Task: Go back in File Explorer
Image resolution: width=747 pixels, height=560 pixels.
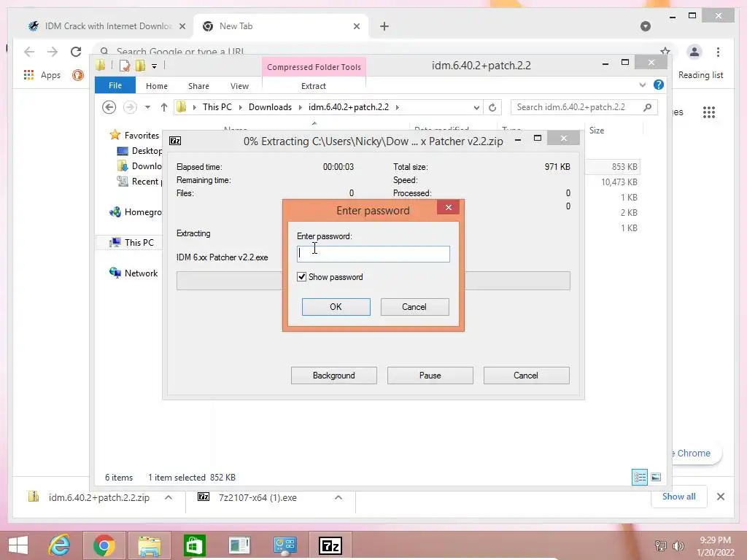Action: point(109,107)
